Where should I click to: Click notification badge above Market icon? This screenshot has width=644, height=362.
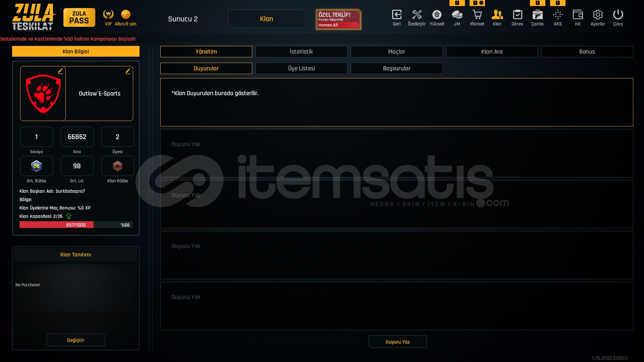(477, 3)
